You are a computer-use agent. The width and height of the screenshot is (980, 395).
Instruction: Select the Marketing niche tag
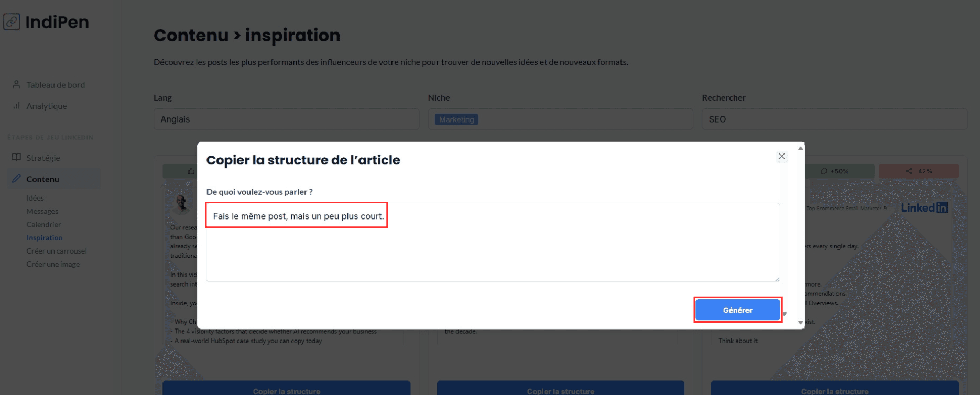[456, 119]
